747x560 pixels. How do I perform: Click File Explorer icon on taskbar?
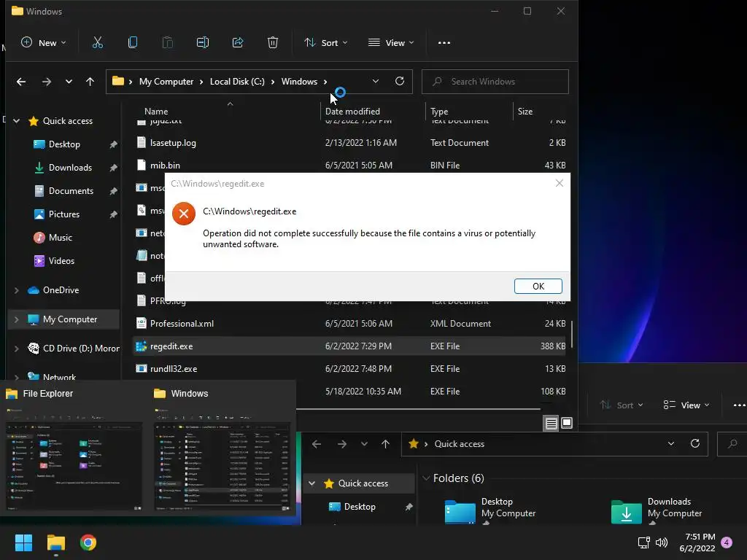55,542
